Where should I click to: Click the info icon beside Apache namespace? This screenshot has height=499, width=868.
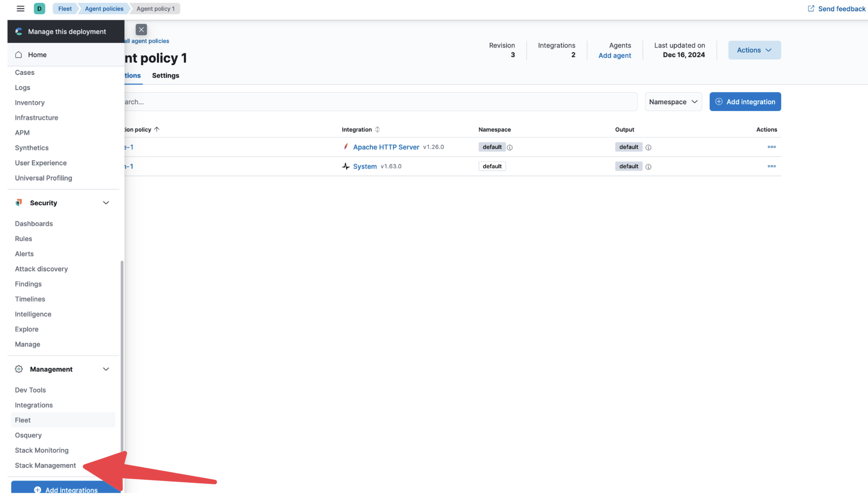(x=510, y=147)
